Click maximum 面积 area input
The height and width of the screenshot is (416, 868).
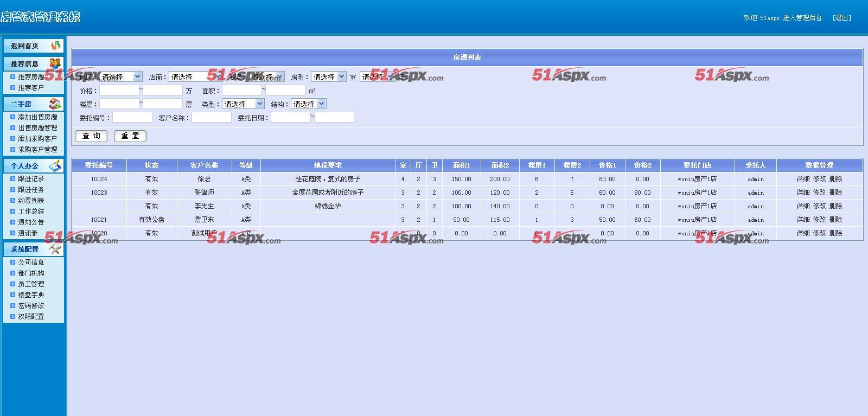click(x=285, y=90)
